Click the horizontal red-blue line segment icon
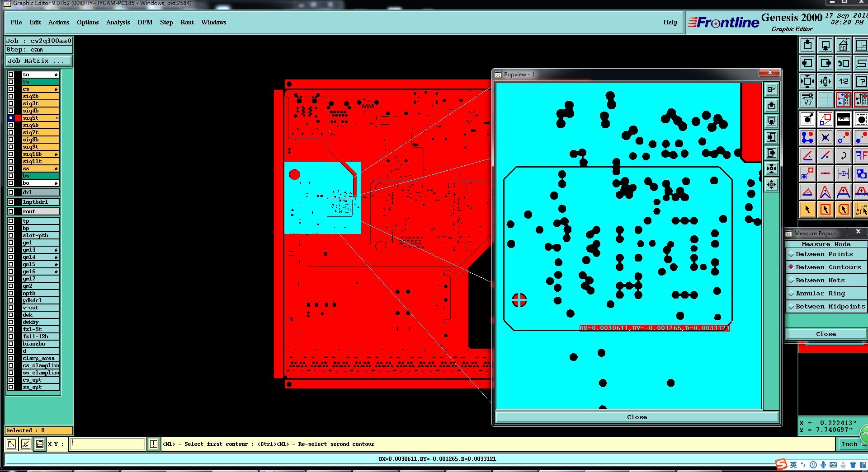The image size is (868, 472). [x=826, y=173]
